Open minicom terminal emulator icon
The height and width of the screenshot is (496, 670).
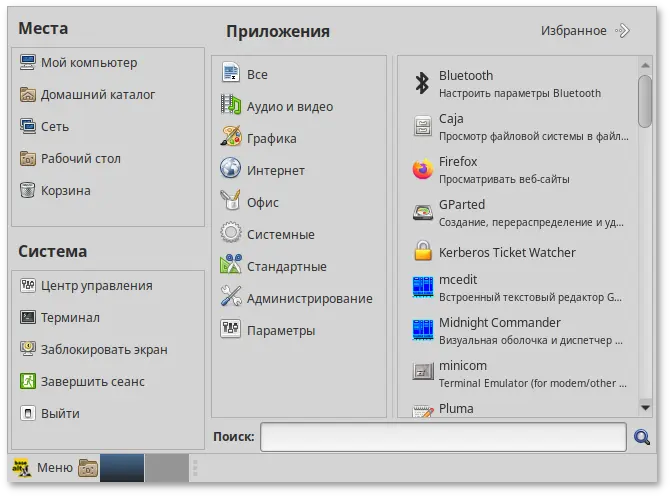(x=422, y=372)
